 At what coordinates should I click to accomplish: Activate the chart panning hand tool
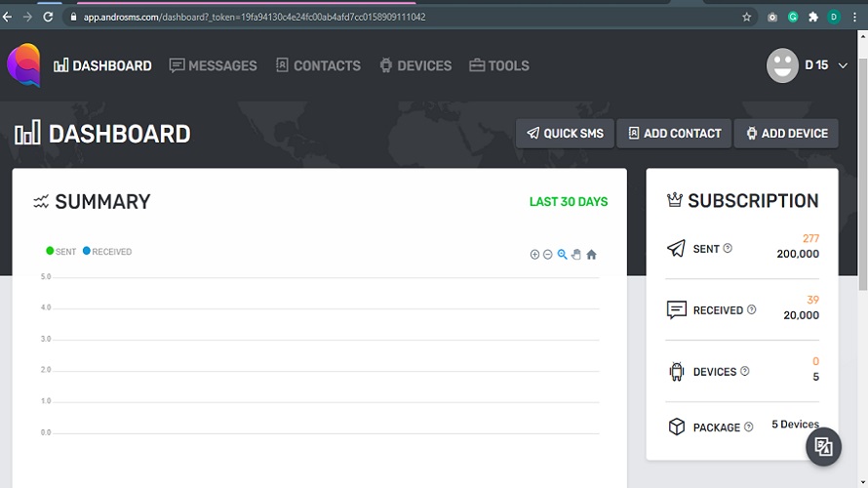[x=576, y=254]
